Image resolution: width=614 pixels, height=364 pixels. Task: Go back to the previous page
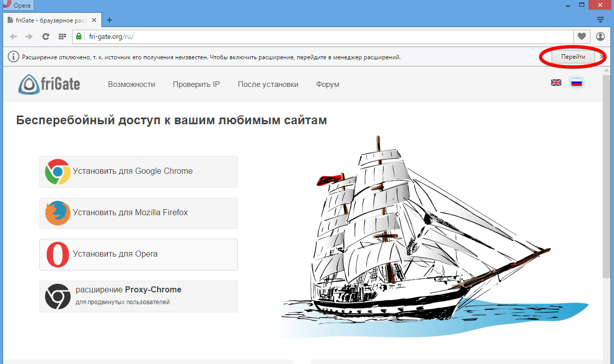14,36
